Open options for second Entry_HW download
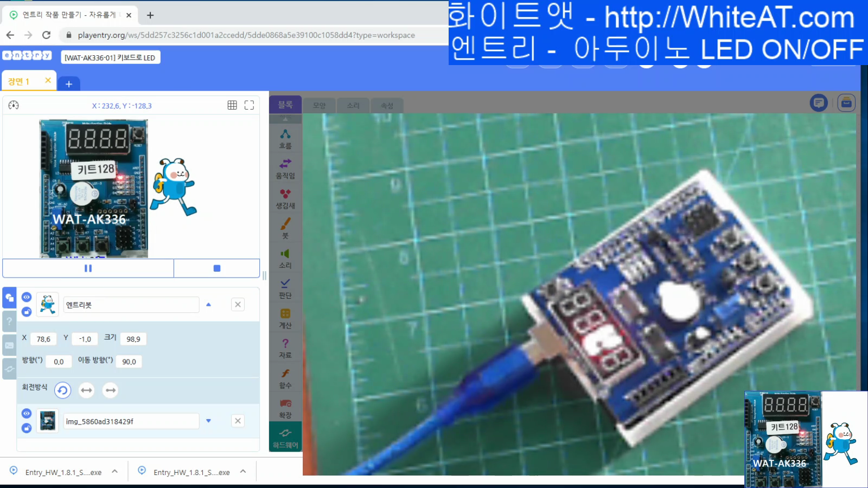The width and height of the screenshot is (868, 488). (243, 471)
